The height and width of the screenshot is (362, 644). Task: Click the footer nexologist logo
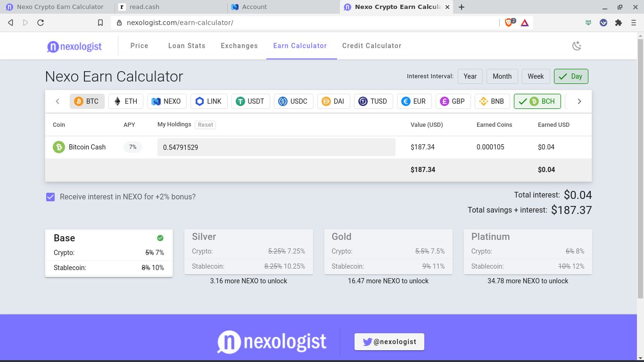(272, 342)
